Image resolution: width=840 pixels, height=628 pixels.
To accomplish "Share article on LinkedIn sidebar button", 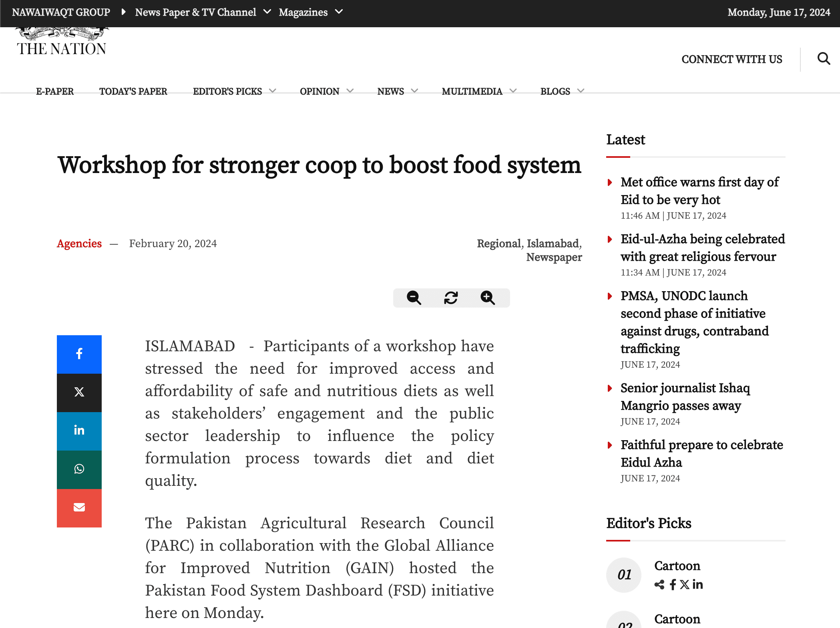I will point(79,431).
